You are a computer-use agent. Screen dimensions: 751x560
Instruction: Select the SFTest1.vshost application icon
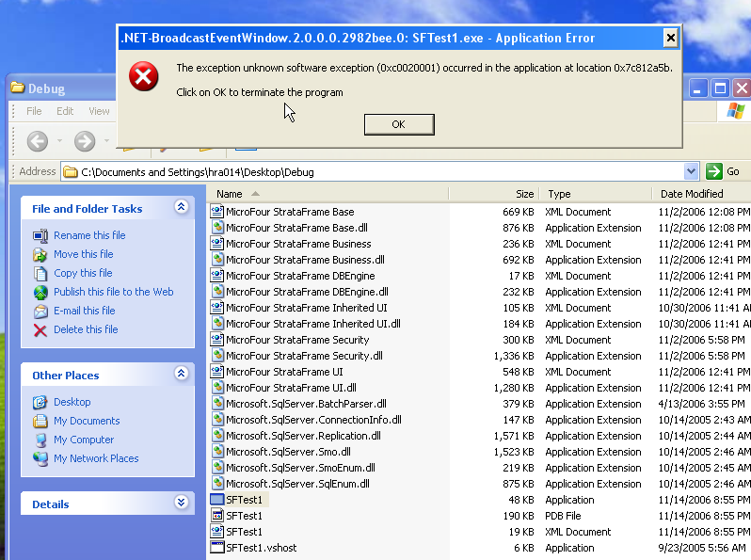pyautogui.click(x=217, y=548)
